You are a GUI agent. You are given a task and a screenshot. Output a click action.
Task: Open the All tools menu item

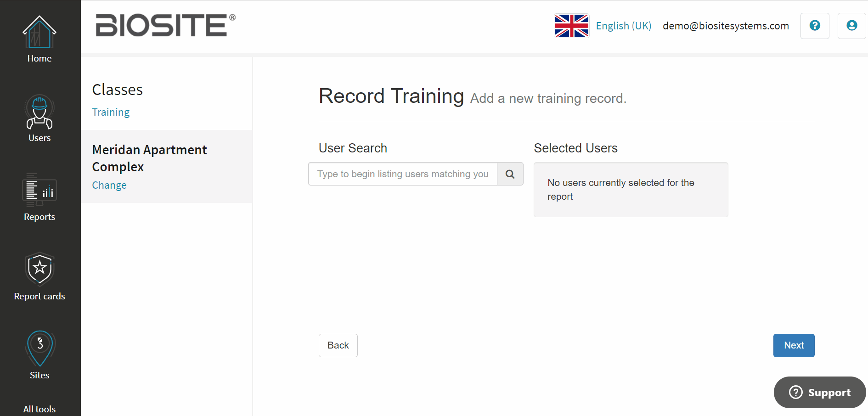tap(39, 409)
